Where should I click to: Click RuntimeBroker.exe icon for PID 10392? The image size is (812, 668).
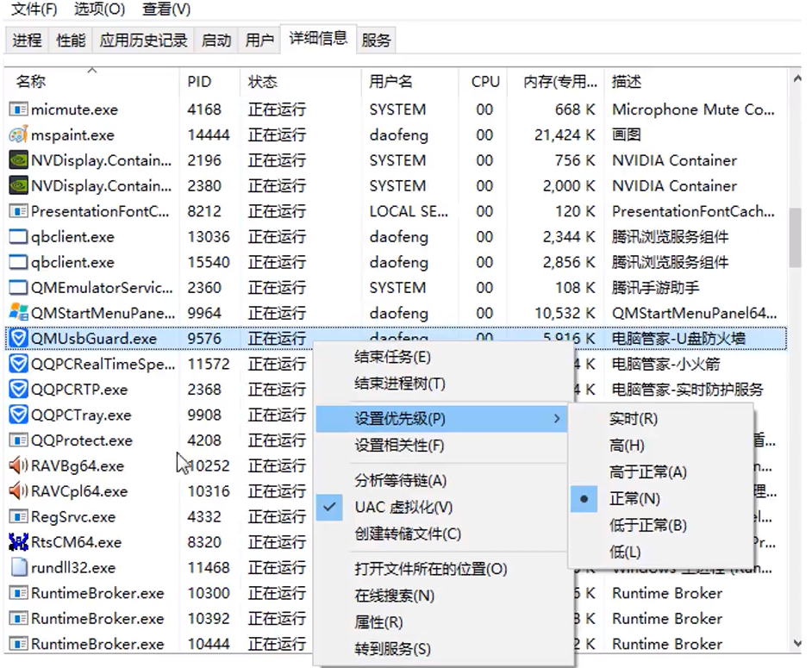[x=19, y=618]
